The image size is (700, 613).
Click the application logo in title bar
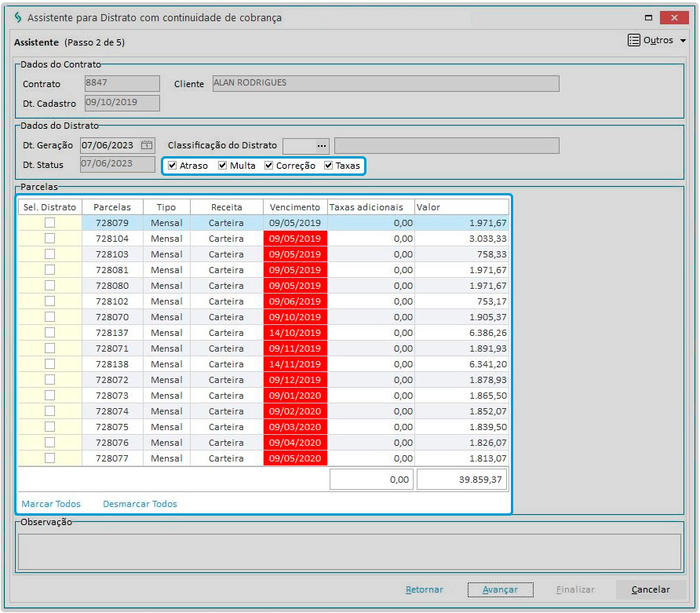click(18, 17)
